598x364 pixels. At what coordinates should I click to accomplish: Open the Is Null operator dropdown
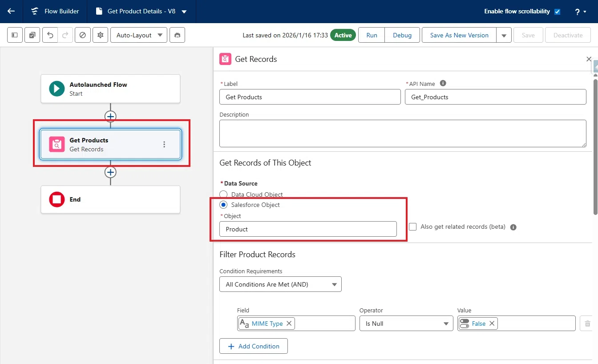[406, 324]
